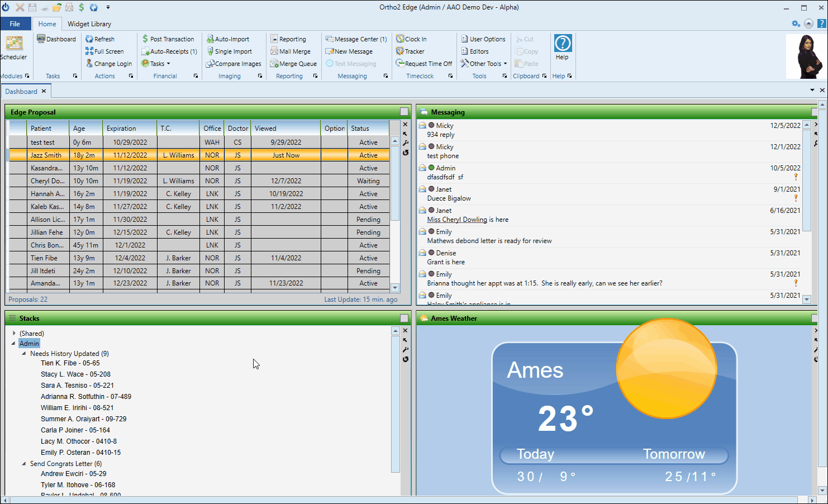Screen dimensions: 828x504
Task: Open the patient Tracker
Action: 410,51
